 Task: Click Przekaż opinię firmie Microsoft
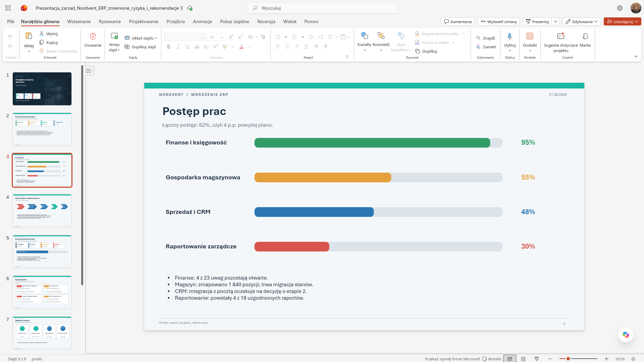(x=452, y=359)
